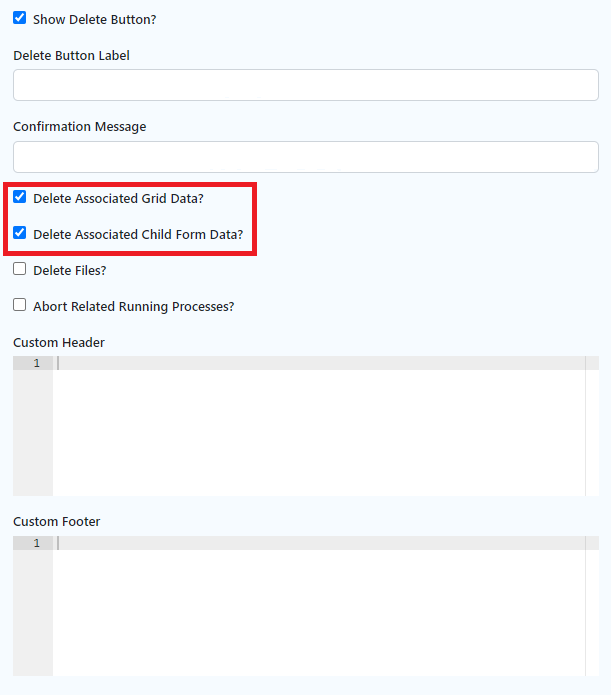Click the "Custom Header" section label
Image resolution: width=611 pixels, height=695 pixels.
pos(59,342)
